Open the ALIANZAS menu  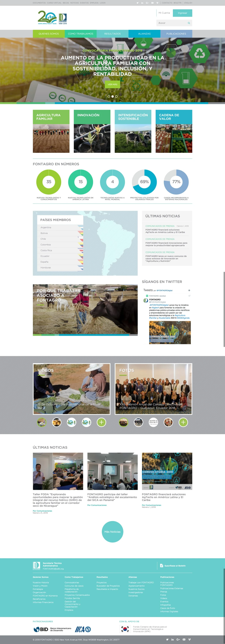pyautogui.click(x=144, y=34)
